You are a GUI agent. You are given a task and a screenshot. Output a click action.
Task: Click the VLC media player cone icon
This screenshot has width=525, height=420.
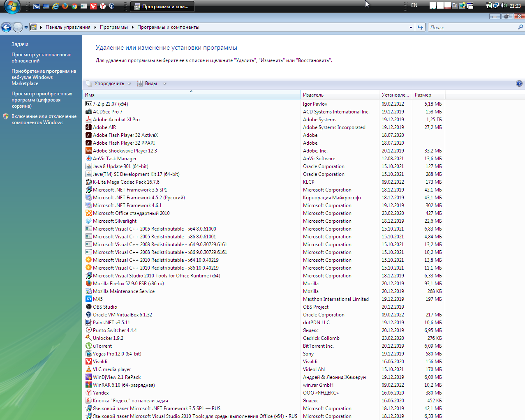[88, 369]
